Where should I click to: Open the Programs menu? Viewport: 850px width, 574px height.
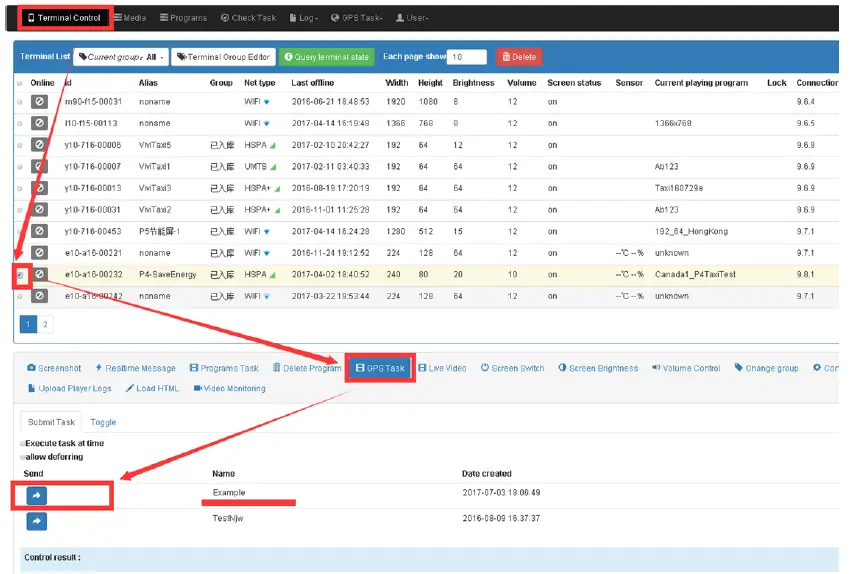[183, 18]
